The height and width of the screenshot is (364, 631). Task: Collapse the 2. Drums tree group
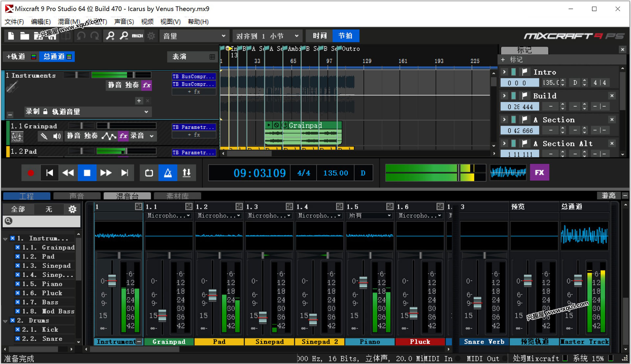[5, 321]
